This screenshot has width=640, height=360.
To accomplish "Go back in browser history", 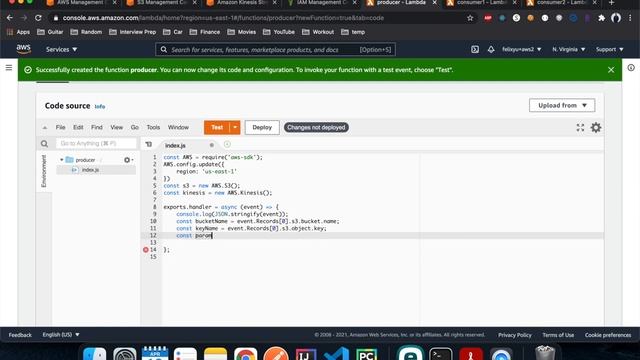I will (10, 18).
